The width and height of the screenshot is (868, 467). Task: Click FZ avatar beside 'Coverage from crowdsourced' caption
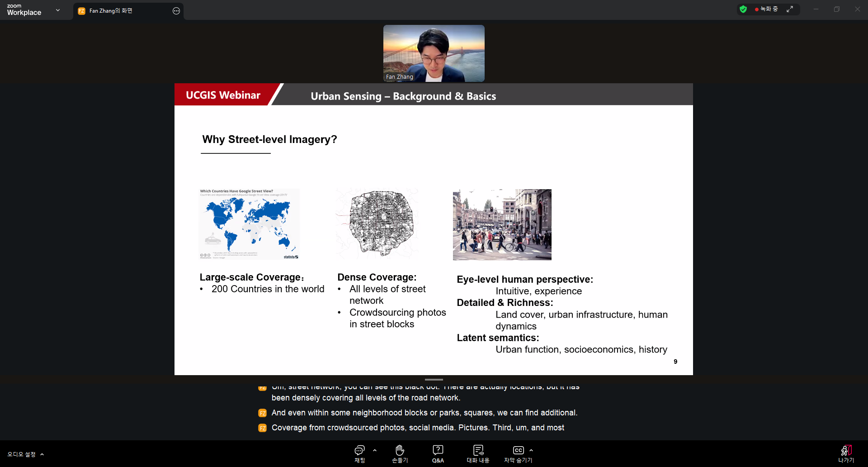(262, 428)
